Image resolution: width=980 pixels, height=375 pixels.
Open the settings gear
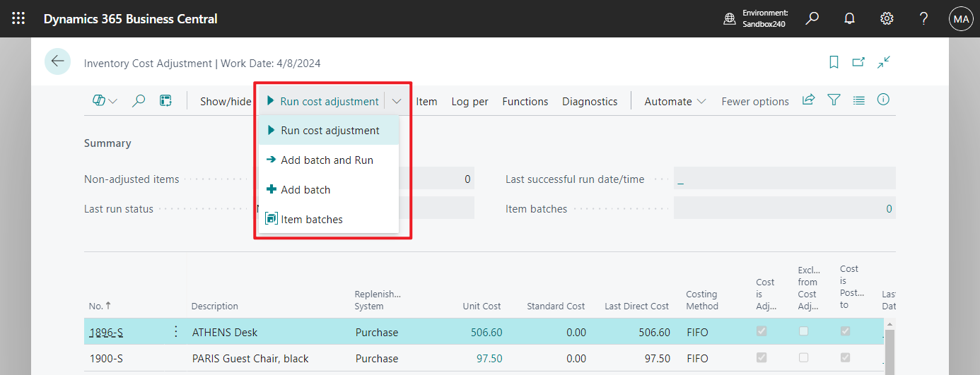887,19
